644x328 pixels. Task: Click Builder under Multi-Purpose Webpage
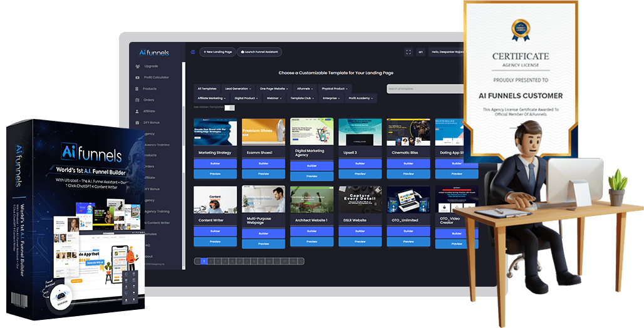pos(263,233)
